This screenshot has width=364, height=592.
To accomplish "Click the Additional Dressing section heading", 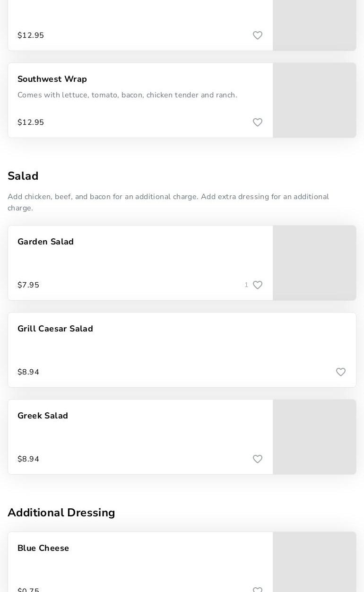I will coord(61,513).
